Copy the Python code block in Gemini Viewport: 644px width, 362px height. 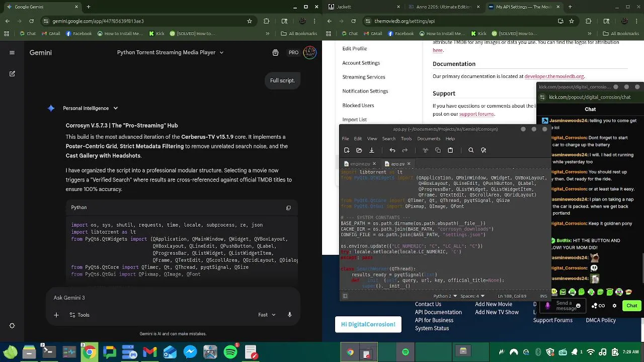point(288,208)
